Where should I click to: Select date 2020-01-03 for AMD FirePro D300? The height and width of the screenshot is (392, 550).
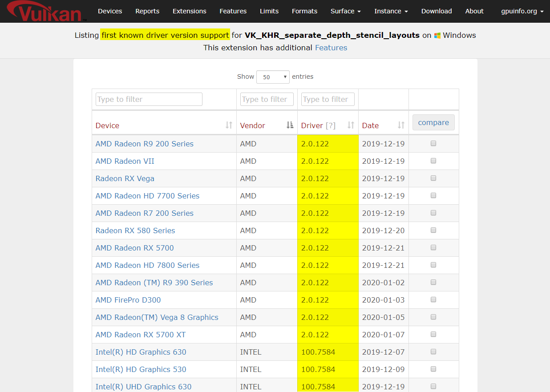click(x=384, y=300)
